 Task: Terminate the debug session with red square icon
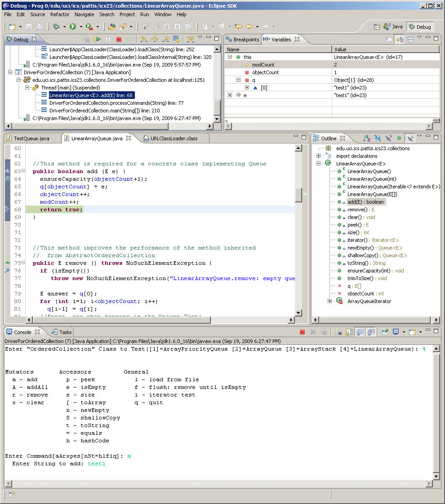tap(119, 39)
